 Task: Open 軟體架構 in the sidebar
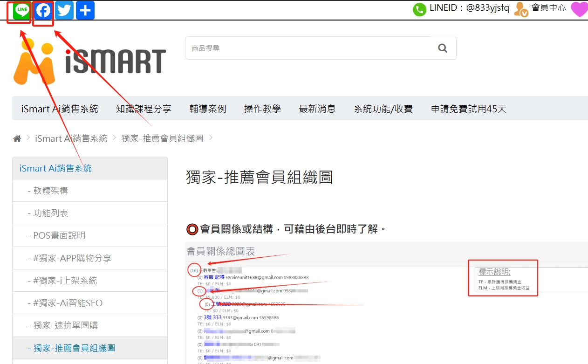(90, 191)
